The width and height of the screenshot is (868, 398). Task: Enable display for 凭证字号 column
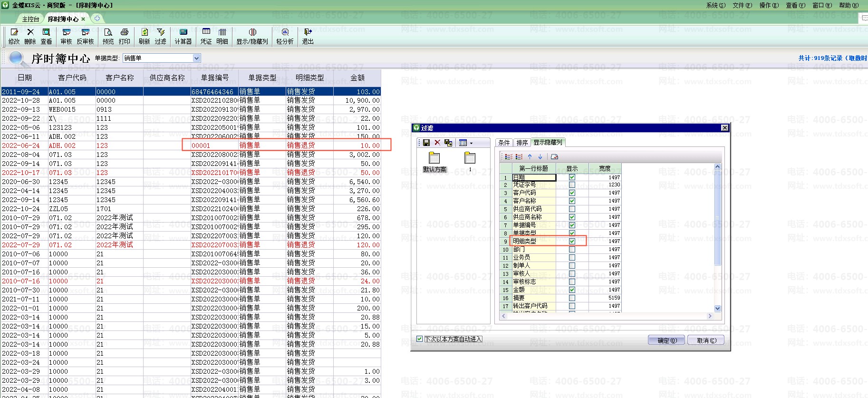pyautogui.click(x=572, y=184)
